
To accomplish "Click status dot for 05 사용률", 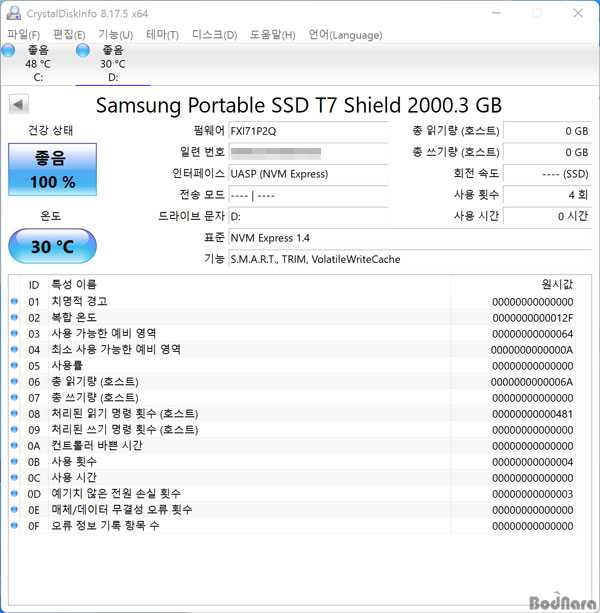I will pos(14,365).
